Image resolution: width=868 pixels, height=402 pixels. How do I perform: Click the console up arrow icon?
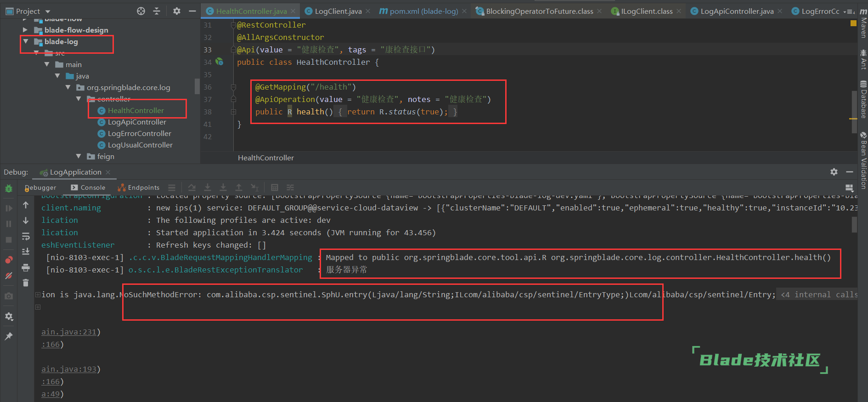pyautogui.click(x=26, y=205)
